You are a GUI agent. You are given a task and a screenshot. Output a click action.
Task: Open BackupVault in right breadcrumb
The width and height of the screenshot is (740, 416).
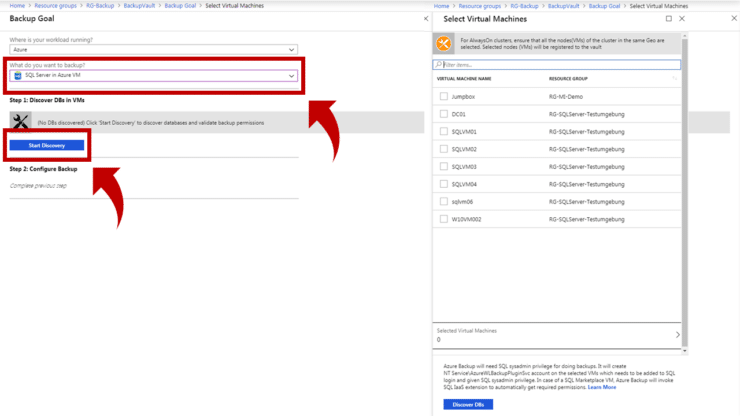[563, 6]
